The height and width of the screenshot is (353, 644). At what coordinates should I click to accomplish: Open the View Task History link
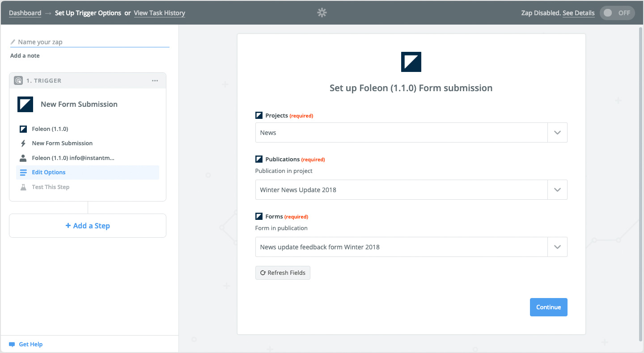coord(159,13)
